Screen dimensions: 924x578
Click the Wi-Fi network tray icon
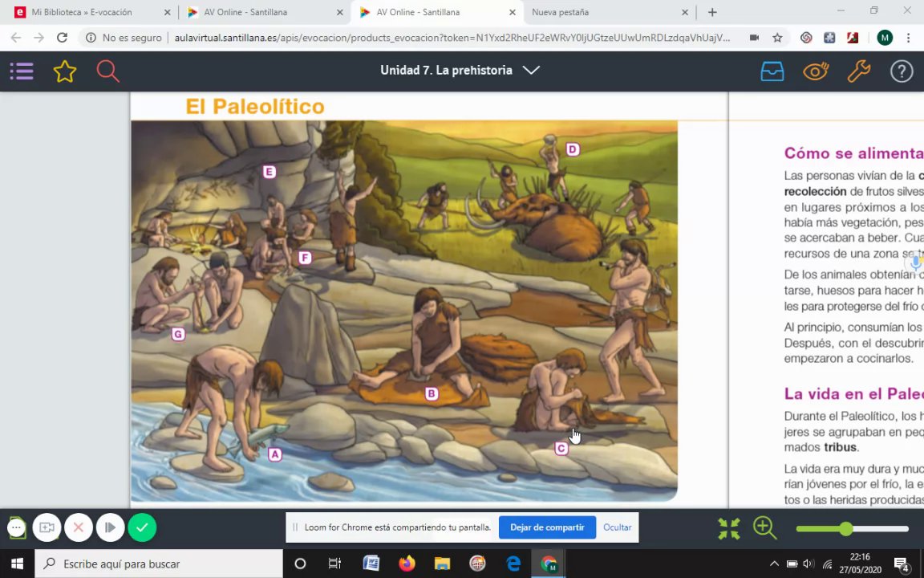(828, 564)
